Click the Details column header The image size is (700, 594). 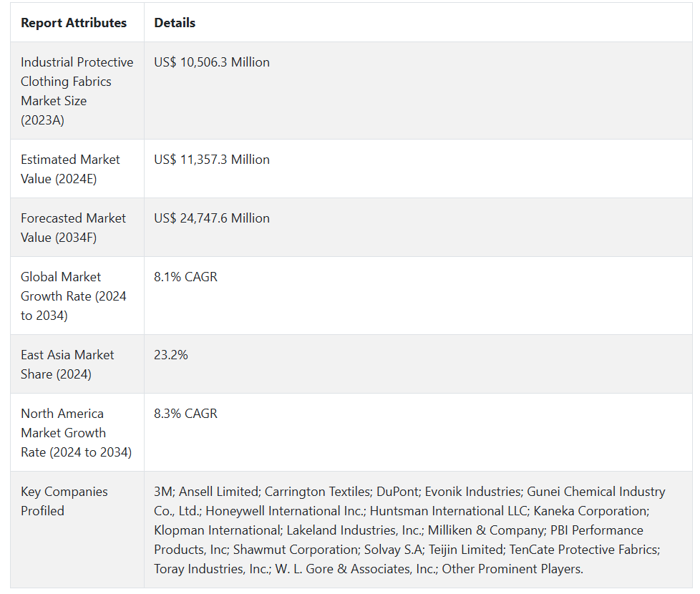click(x=175, y=23)
